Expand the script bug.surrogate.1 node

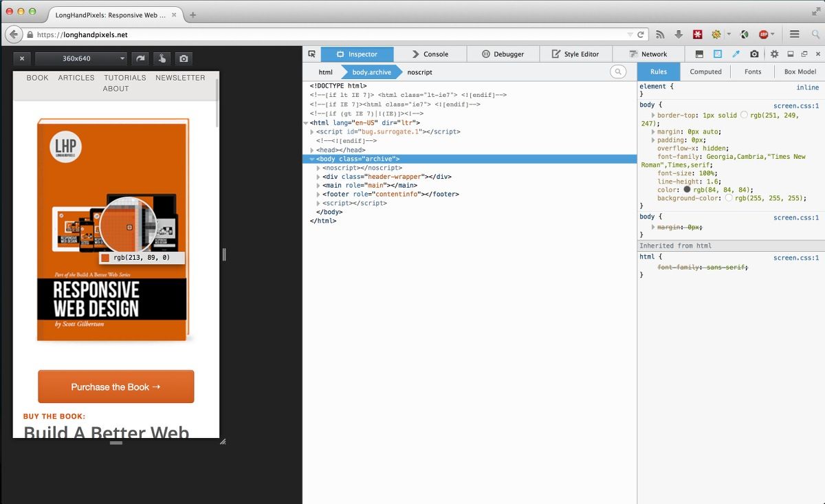[312, 132]
